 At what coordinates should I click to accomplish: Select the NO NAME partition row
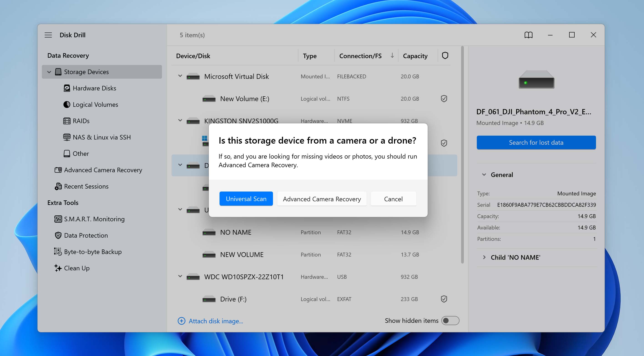click(x=314, y=232)
